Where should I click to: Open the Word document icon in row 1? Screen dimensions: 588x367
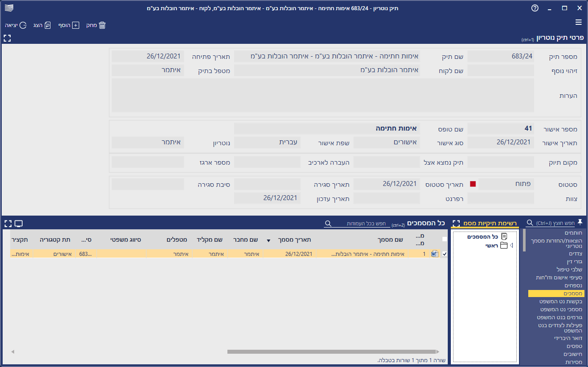pos(435,254)
